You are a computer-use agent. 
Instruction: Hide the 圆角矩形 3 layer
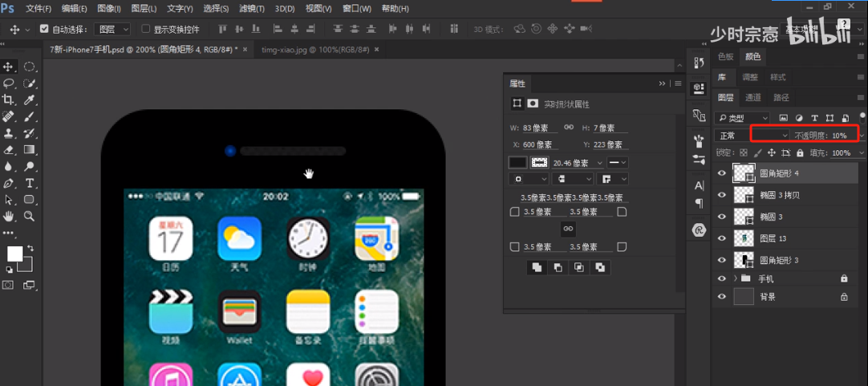(721, 260)
